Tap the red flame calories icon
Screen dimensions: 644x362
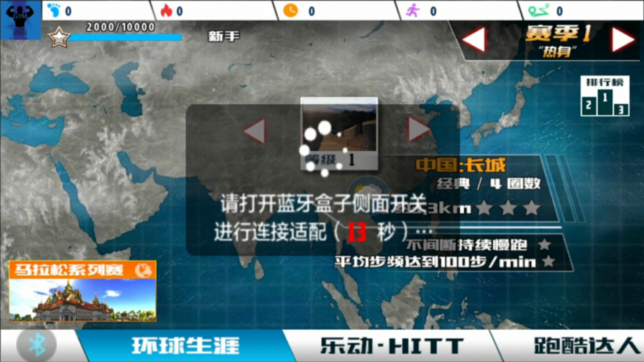point(165,10)
